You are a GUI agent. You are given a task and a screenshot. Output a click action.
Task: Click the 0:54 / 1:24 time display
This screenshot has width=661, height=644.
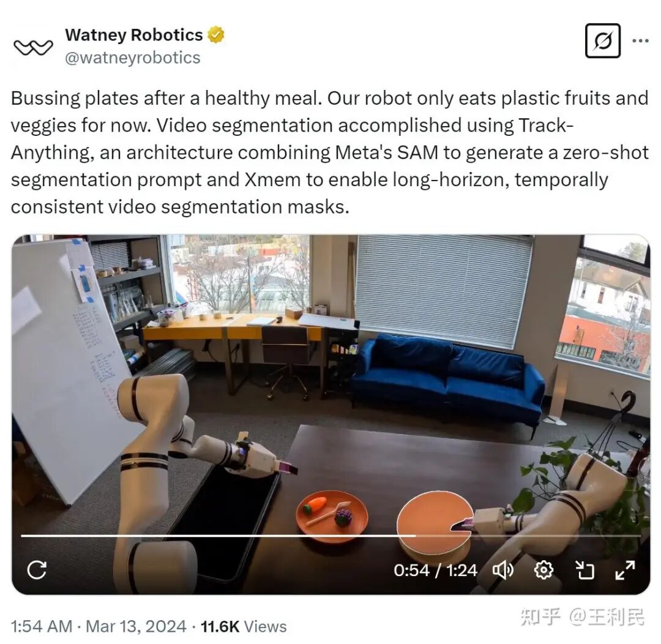[436, 570]
